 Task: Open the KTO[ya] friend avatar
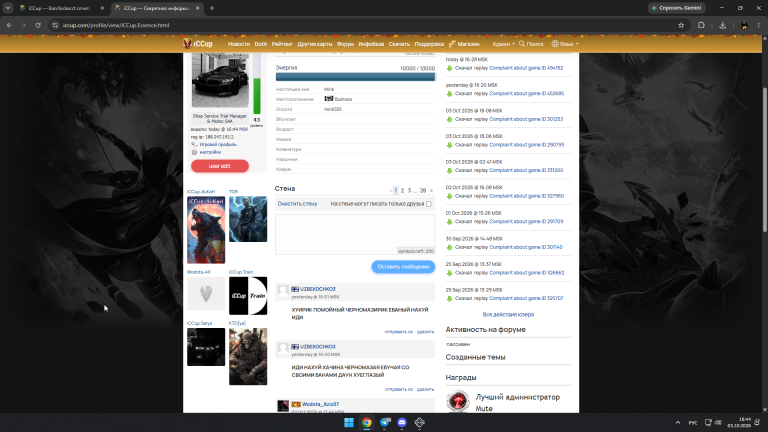pyautogui.click(x=248, y=357)
